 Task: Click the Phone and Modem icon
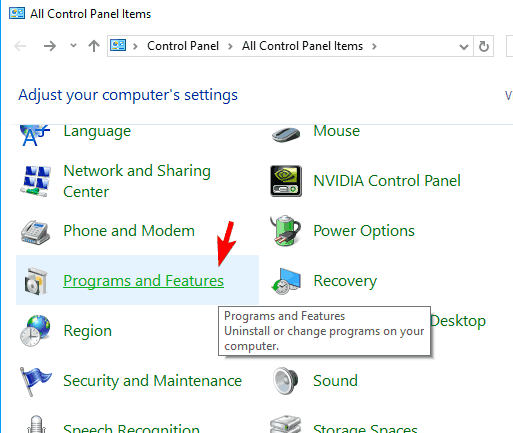click(35, 232)
